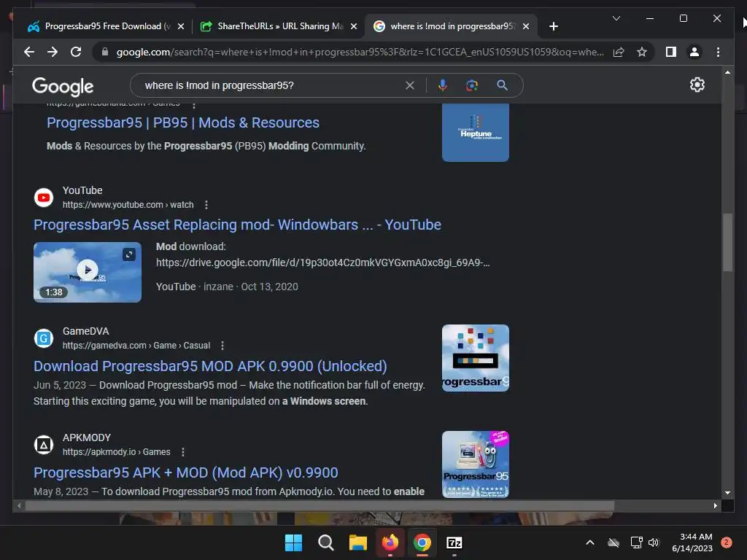Open Windows taskbar search
The width and height of the screenshot is (747, 560).
pyautogui.click(x=326, y=542)
